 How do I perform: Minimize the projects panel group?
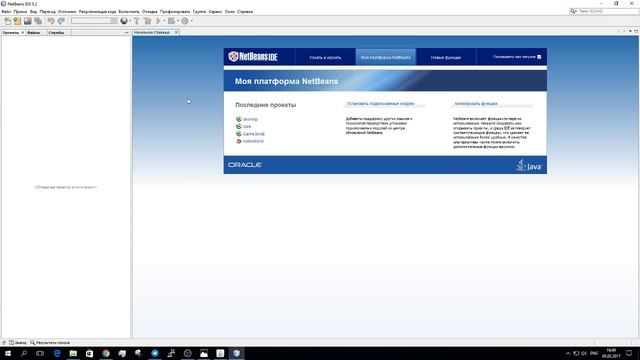point(127,32)
